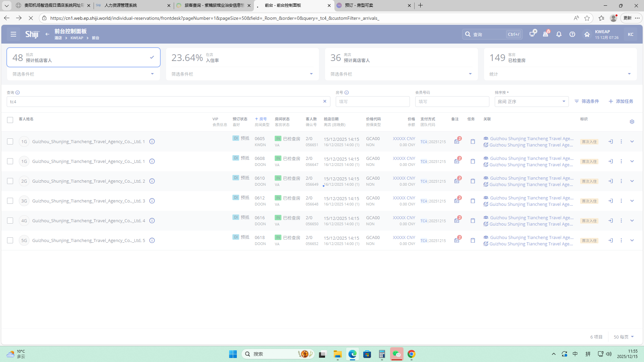
Task: Click the 筛选条件 filter button
Action: coord(587,101)
